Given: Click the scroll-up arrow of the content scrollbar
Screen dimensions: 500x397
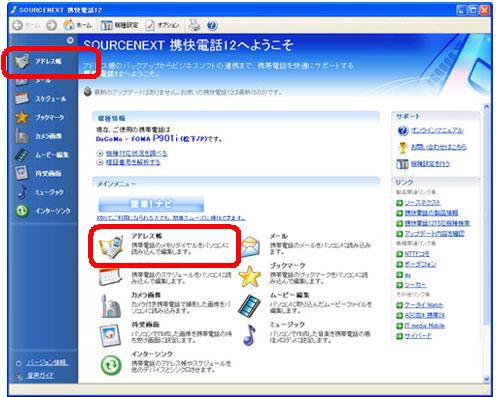Looking at the screenshot, I should [486, 107].
